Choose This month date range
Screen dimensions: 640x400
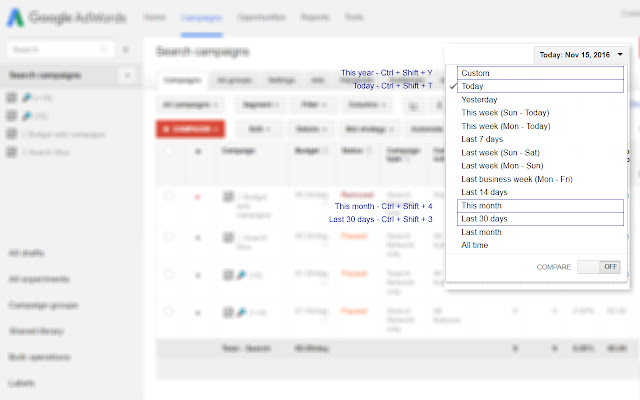pyautogui.click(x=540, y=206)
